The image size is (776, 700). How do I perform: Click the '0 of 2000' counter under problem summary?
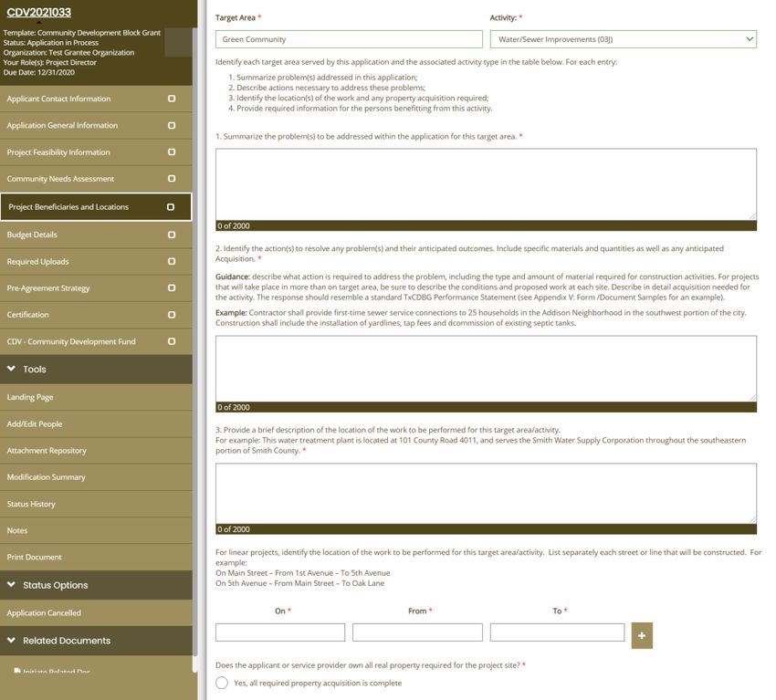[234, 226]
